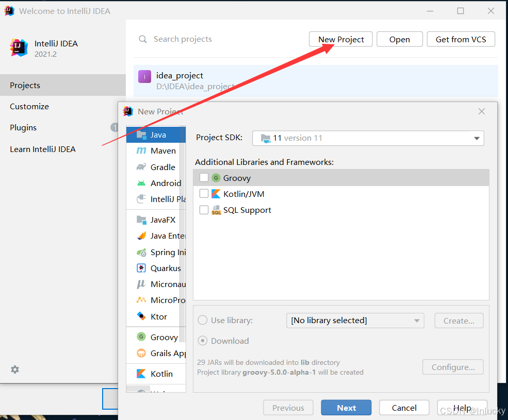Click the JDK folder icon in SDK field
508x420 pixels.
(266, 138)
